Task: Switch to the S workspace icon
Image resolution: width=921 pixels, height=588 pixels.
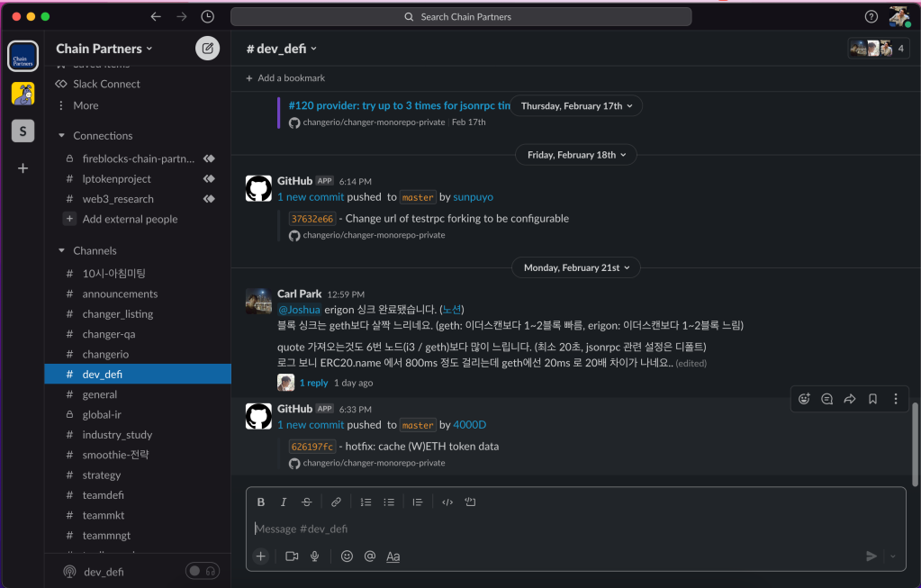Action: [x=23, y=131]
